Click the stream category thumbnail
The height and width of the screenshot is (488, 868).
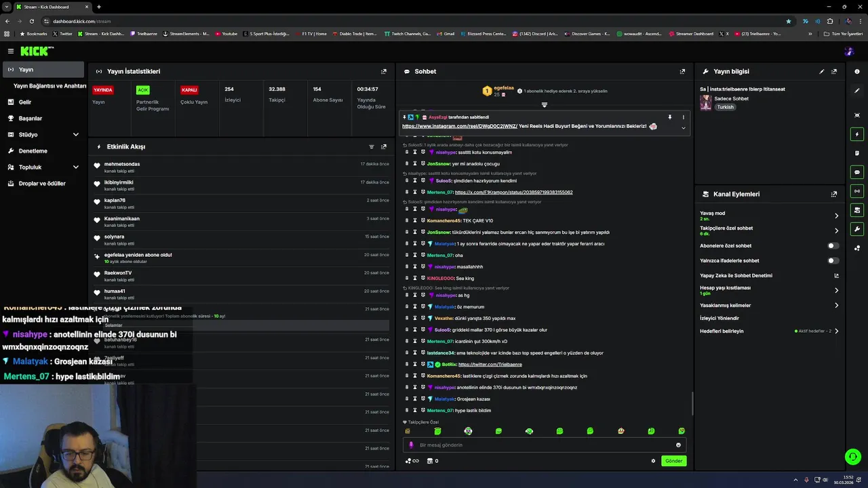click(x=706, y=102)
